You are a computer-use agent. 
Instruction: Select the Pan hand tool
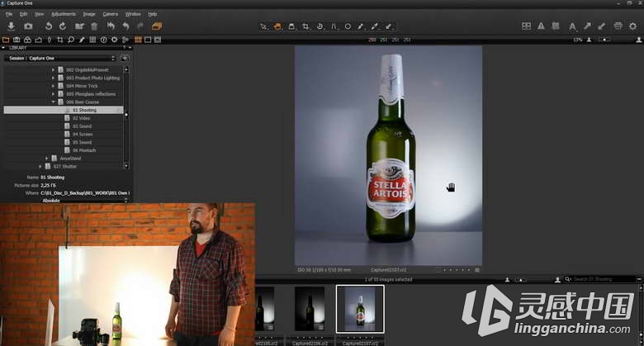[x=277, y=26]
